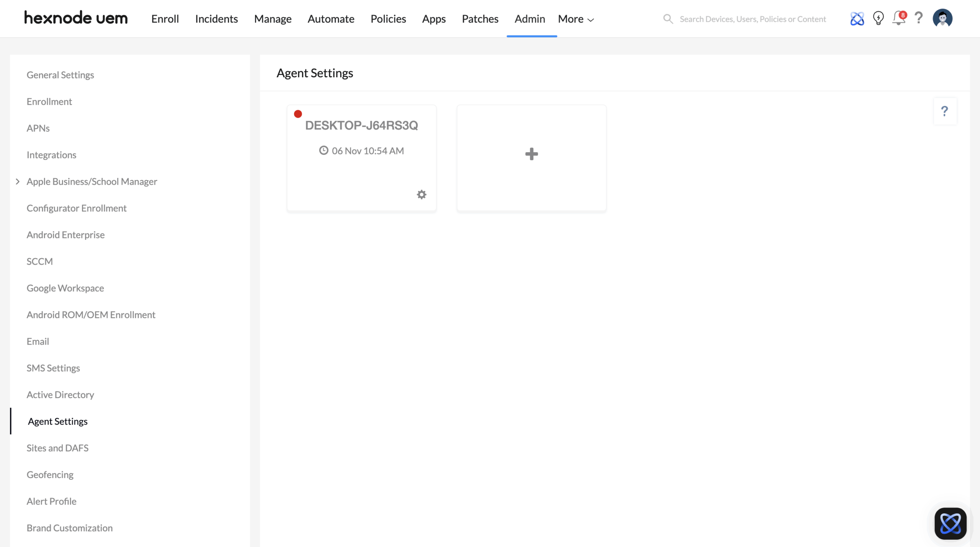The height and width of the screenshot is (547, 980).
Task: Switch to the Patches tab
Action: pos(480,19)
